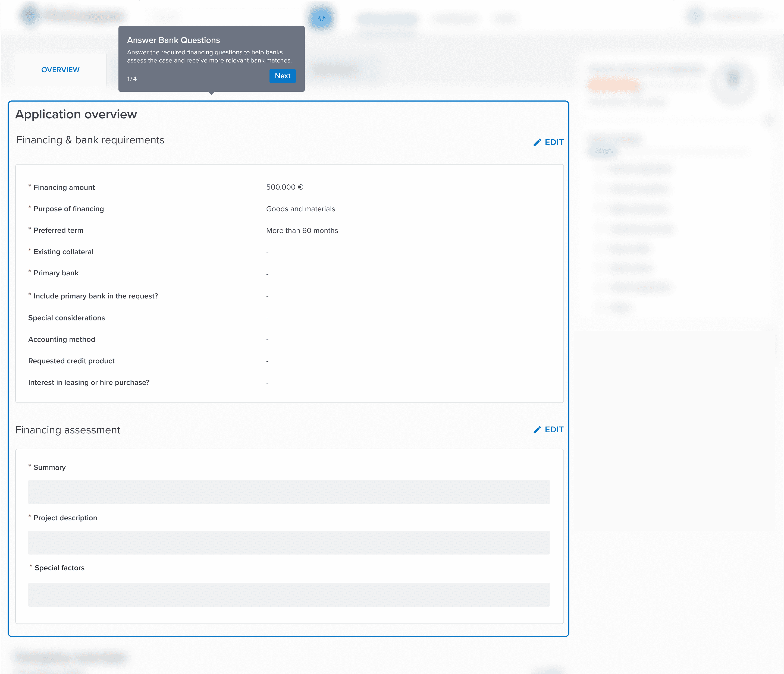Click the blurred company logo at top left
The height and width of the screenshot is (674, 784).
(x=30, y=15)
